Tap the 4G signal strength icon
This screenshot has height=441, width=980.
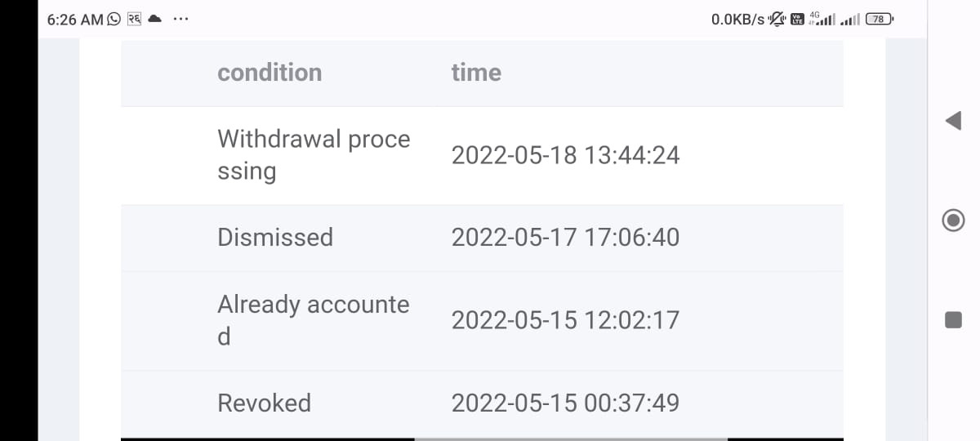822,19
